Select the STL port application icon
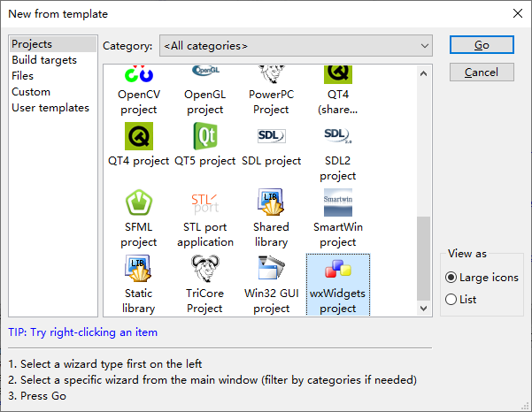Screen dimensions: 532x412 (x=205, y=203)
